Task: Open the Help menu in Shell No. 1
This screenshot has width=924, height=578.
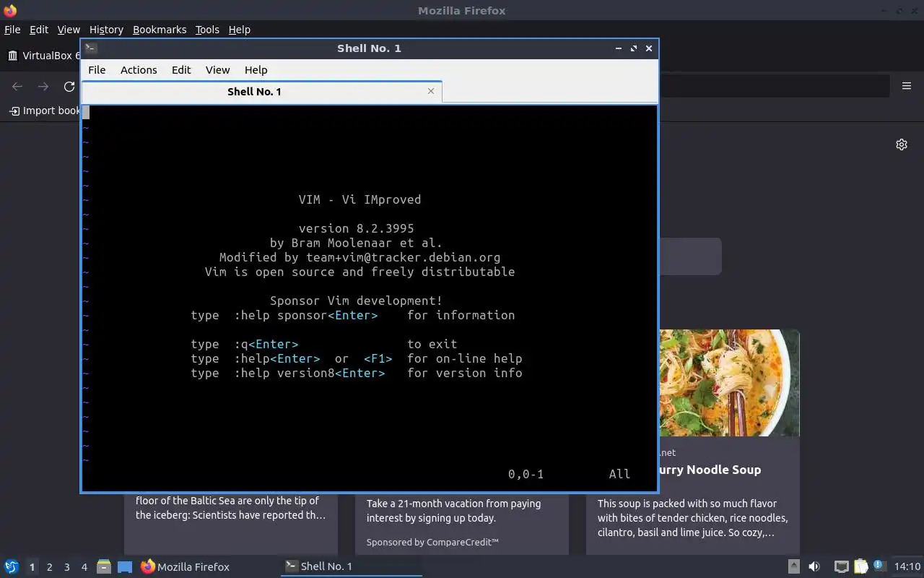Action: tap(256, 70)
